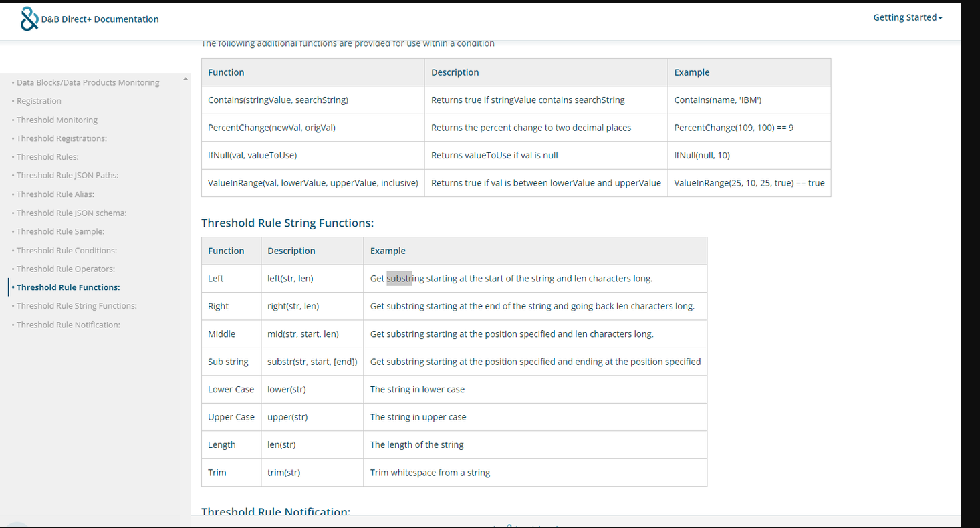980x528 pixels.
Task: Click the Threshold Rule Notification heading
Action: [275, 511]
